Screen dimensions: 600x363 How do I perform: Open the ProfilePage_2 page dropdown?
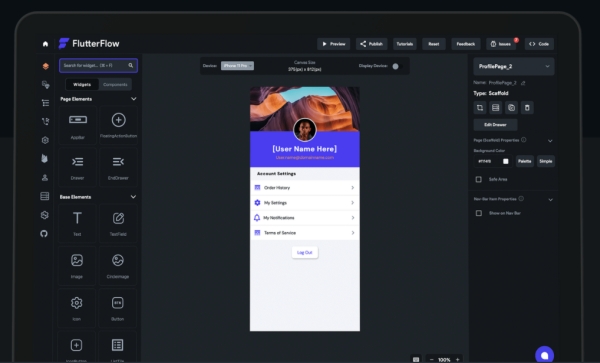(514, 66)
